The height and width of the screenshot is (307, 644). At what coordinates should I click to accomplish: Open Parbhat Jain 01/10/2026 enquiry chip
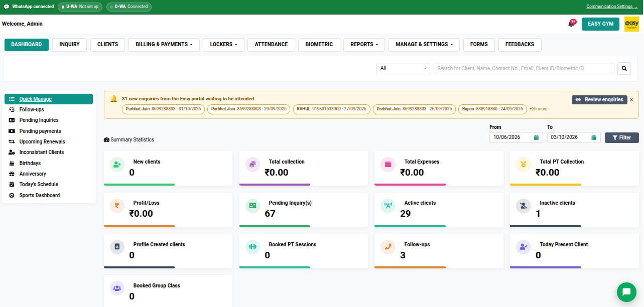click(x=163, y=109)
